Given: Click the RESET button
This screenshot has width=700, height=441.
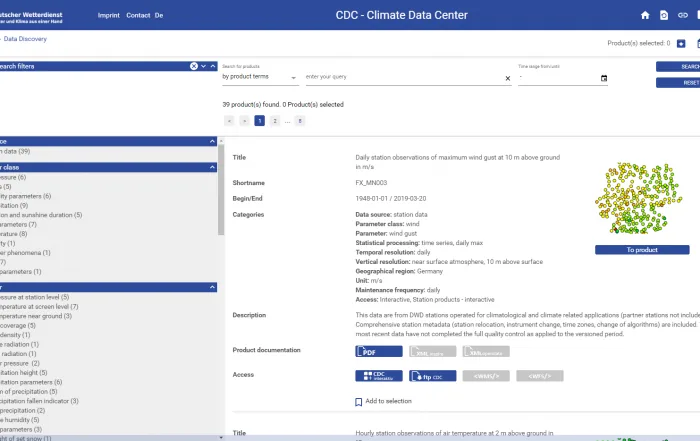Looking at the screenshot, I should pos(678,83).
